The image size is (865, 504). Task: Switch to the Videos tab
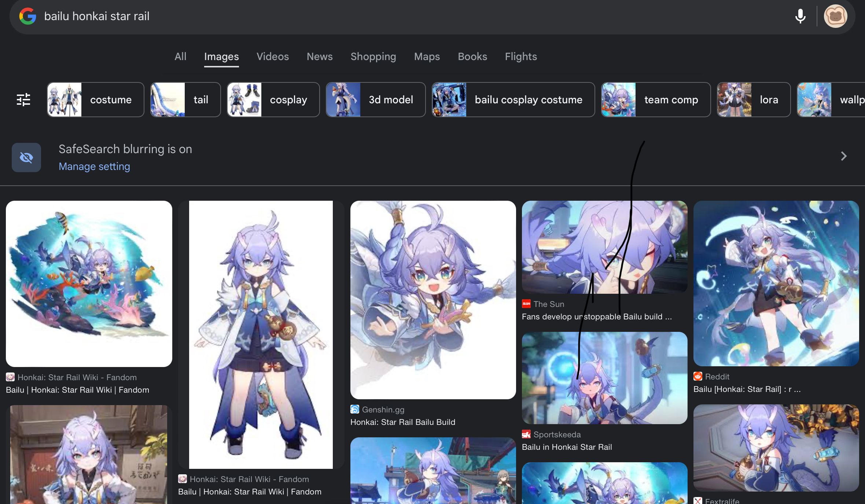(272, 56)
